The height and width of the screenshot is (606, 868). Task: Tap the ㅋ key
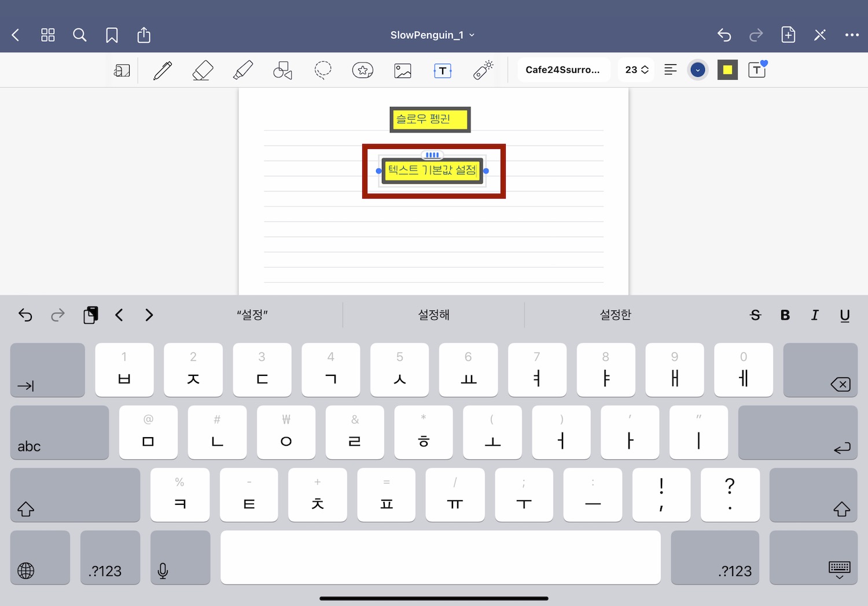[179, 495]
